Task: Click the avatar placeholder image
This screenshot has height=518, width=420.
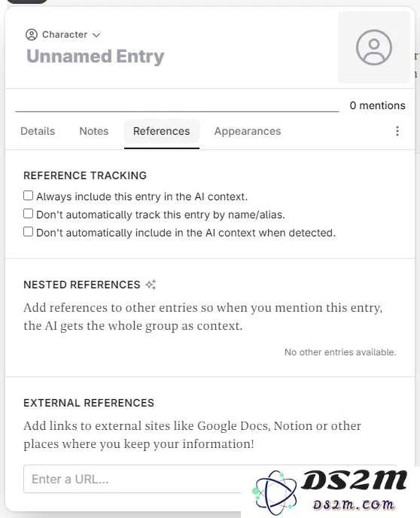Action: pos(374,47)
